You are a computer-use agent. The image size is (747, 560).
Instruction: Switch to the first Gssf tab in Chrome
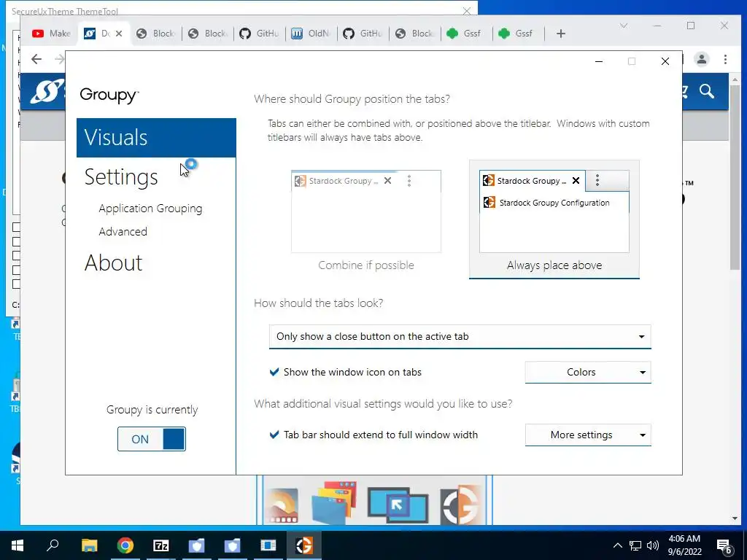465,34
